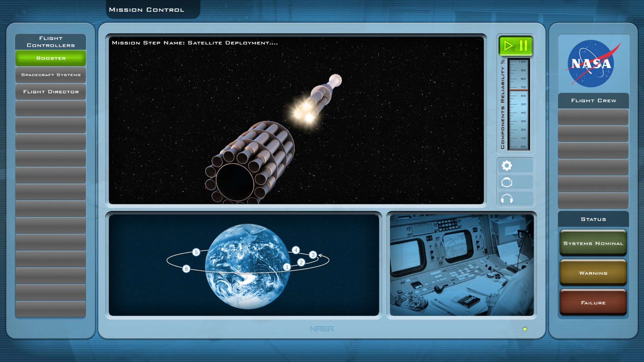Click orbit waypoint marker 3
Screen dimensions: 644x362
click(x=313, y=255)
